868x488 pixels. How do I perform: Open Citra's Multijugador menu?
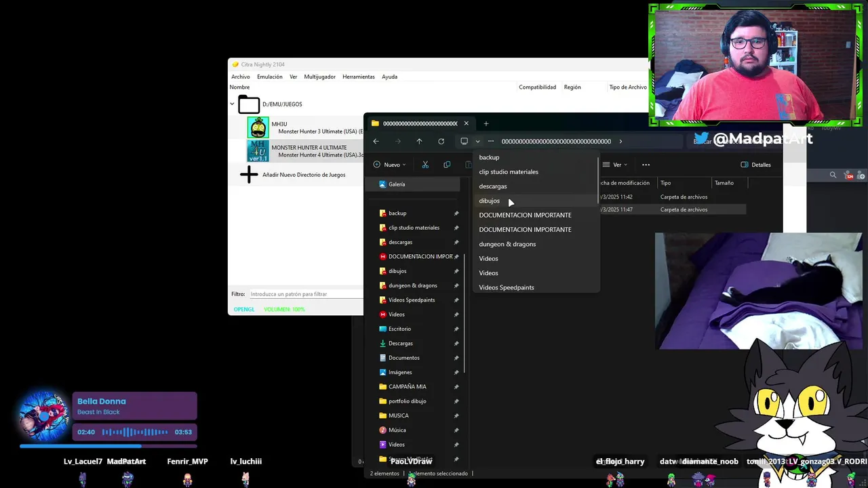coord(319,77)
